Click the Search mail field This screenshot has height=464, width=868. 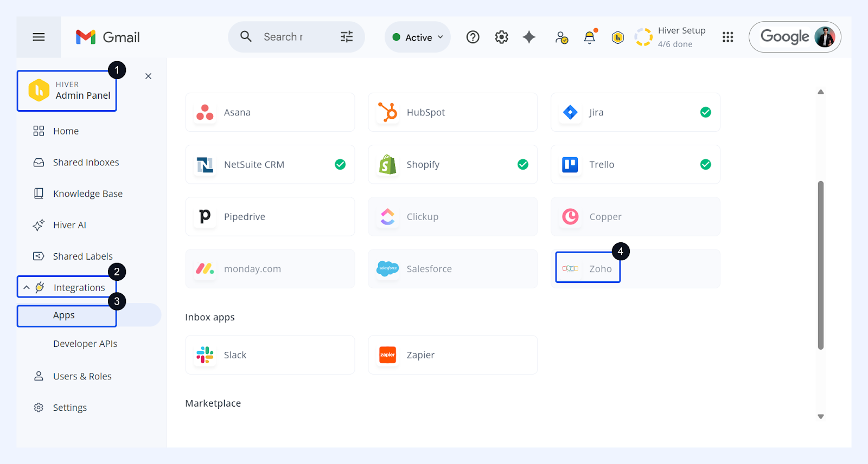(296, 37)
